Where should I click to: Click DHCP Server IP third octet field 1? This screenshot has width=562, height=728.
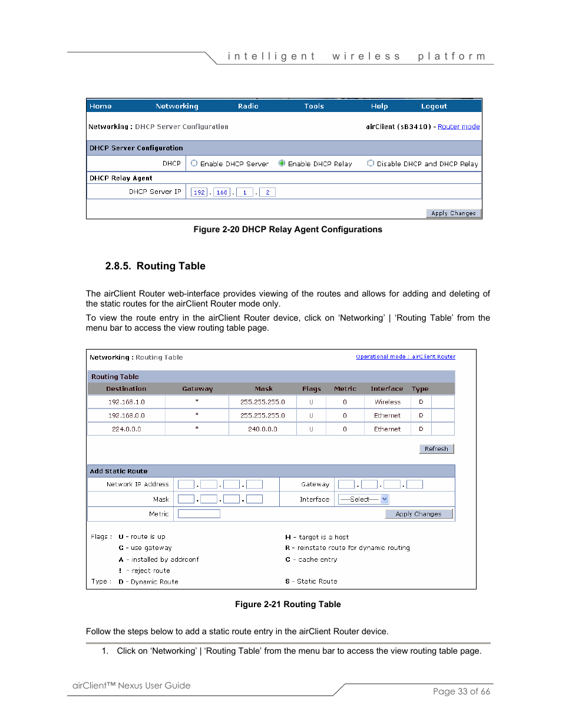click(x=244, y=192)
